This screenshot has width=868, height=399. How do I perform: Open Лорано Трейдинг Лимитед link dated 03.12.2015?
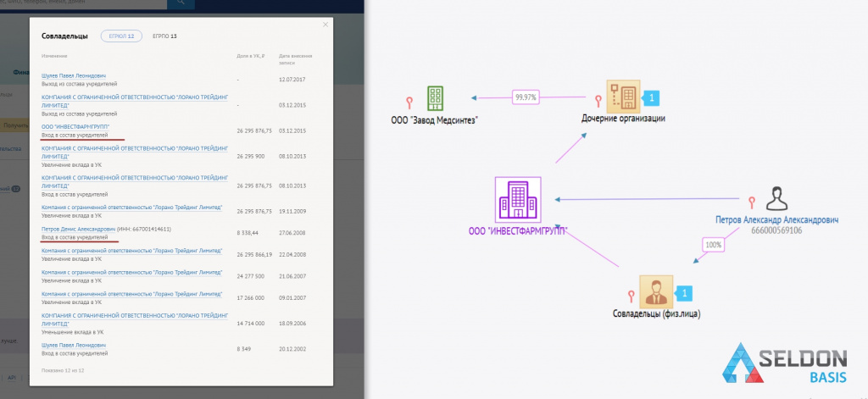[x=135, y=101]
